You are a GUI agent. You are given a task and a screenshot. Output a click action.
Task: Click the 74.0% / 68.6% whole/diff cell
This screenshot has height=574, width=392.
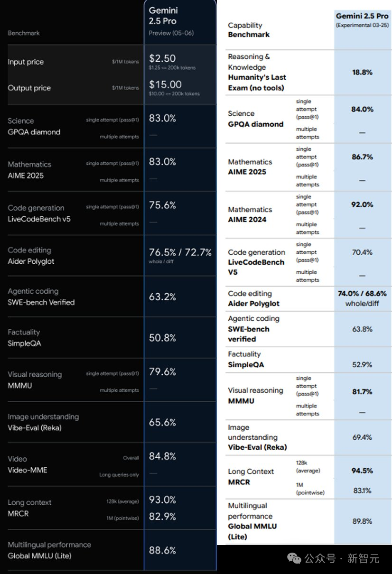click(362, 298)
